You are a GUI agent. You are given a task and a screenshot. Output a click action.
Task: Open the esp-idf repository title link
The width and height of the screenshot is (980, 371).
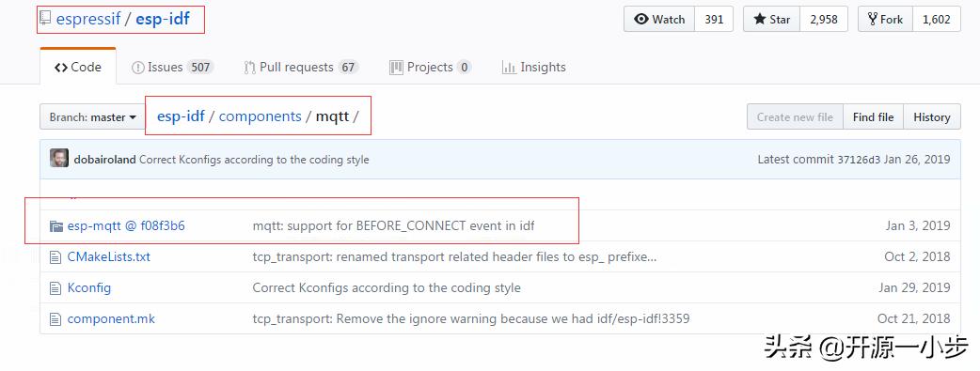click(162, 20)
